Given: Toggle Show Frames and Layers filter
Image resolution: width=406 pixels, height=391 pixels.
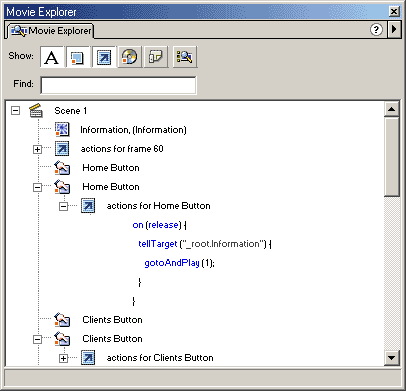Looking at the screenshot, I should click(156, 57).
